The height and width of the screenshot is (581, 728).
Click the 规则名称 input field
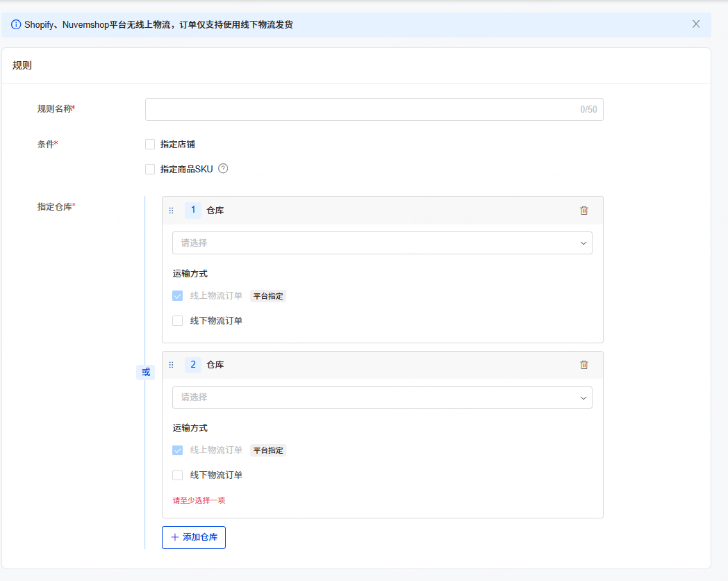tap(374, 110)
